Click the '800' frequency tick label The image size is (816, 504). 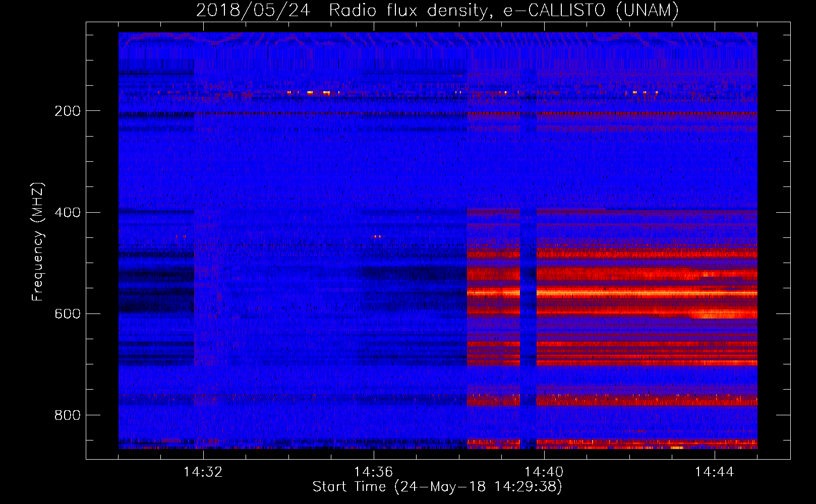click(67, 415)
